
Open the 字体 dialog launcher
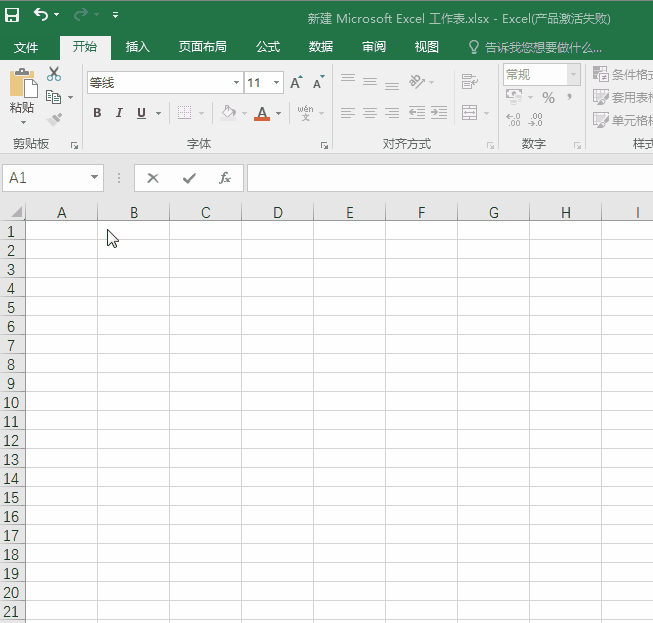pyautogui.click(x=324, y=145)
